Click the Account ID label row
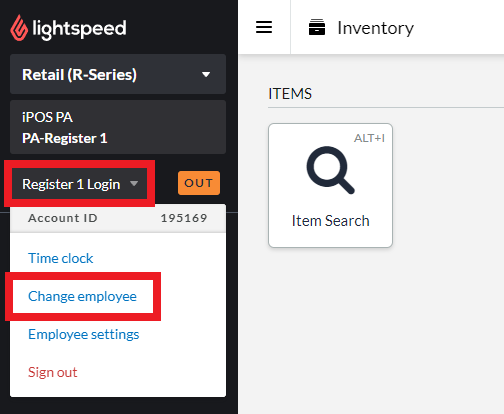The image size is (504, 414). point(118,218)
